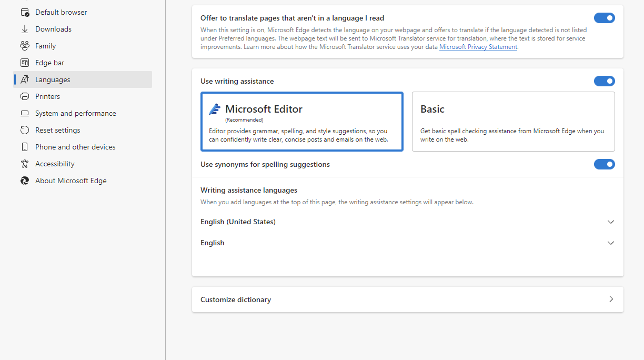Click the Family people icon

click(x=24, y=46)
